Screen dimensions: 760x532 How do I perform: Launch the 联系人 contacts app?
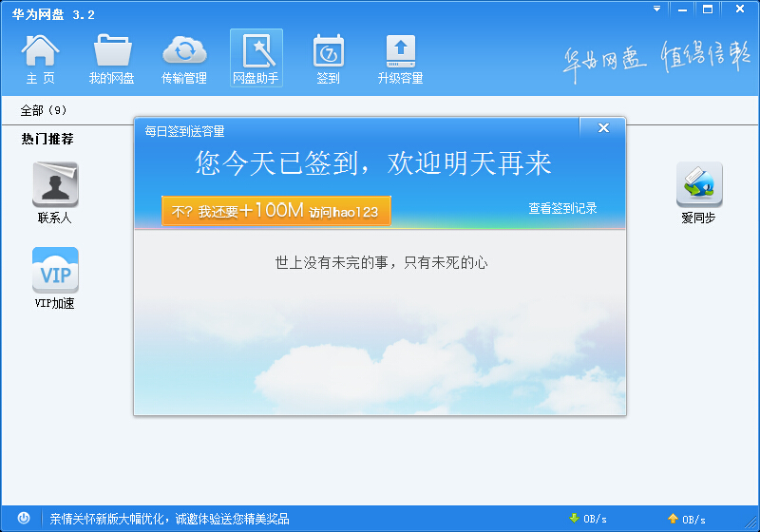pyautogui.click(x=55, y=192)
